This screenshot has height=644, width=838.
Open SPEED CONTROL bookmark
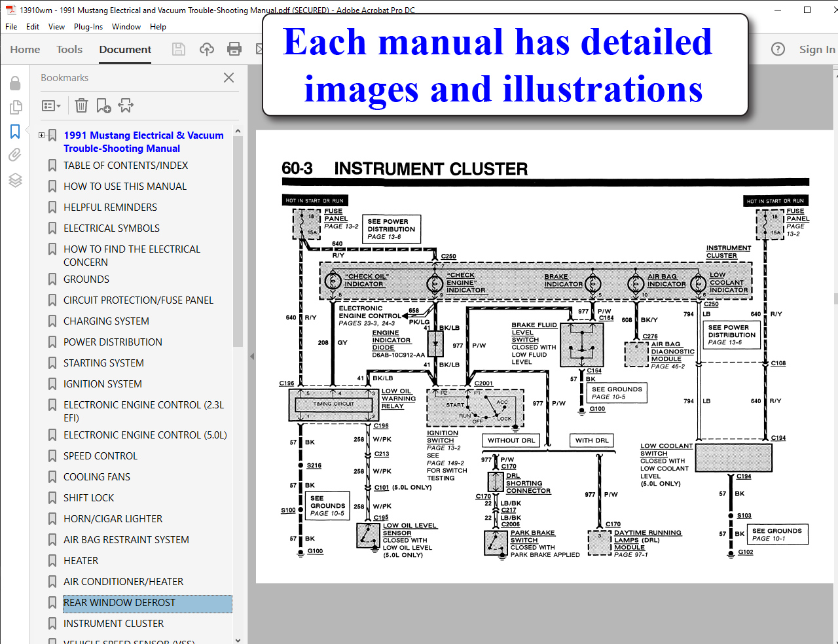pos(100,456)
